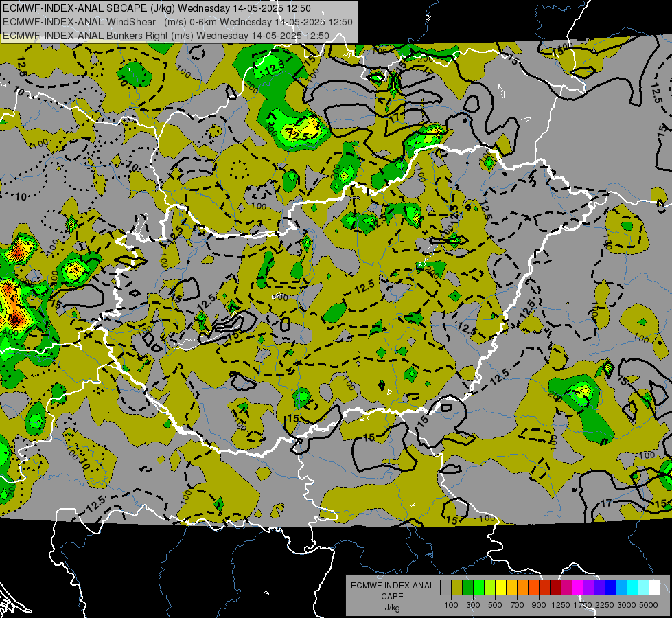Click the Bunkers Right (m/s) header line
This screenshot has height=618, width=672.
[165, 36]
